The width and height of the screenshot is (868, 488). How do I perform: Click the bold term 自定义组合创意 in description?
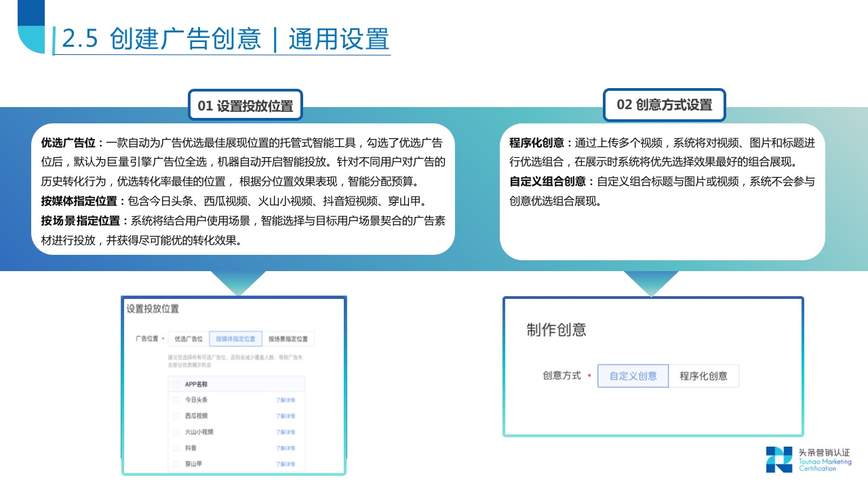click(x=548, y=182)
